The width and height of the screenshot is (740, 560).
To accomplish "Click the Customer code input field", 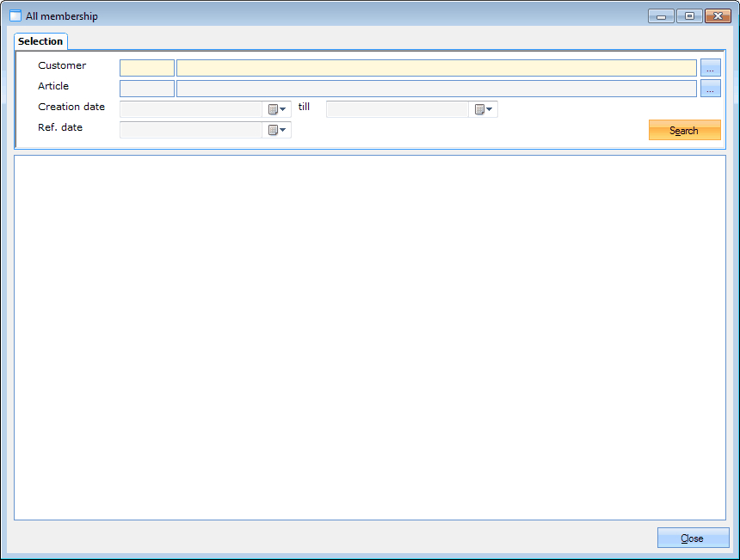I will click(x=147, y=68).
